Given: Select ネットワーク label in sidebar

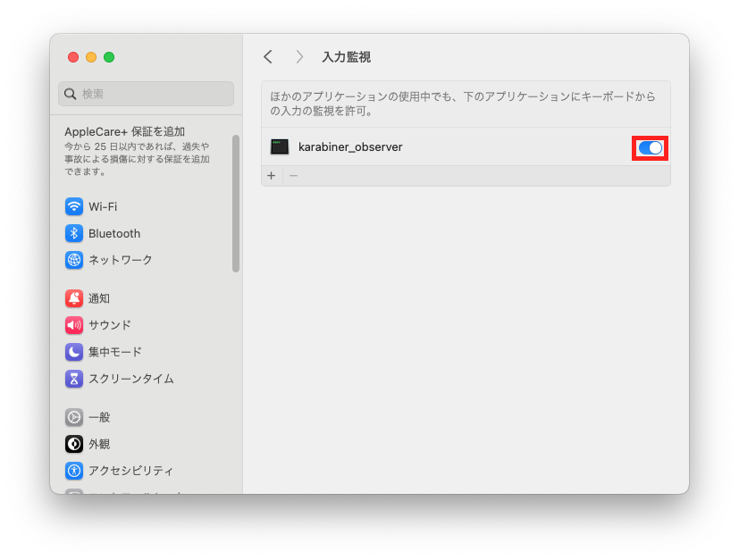Looking at the screenshot, I should coord(121,260).
